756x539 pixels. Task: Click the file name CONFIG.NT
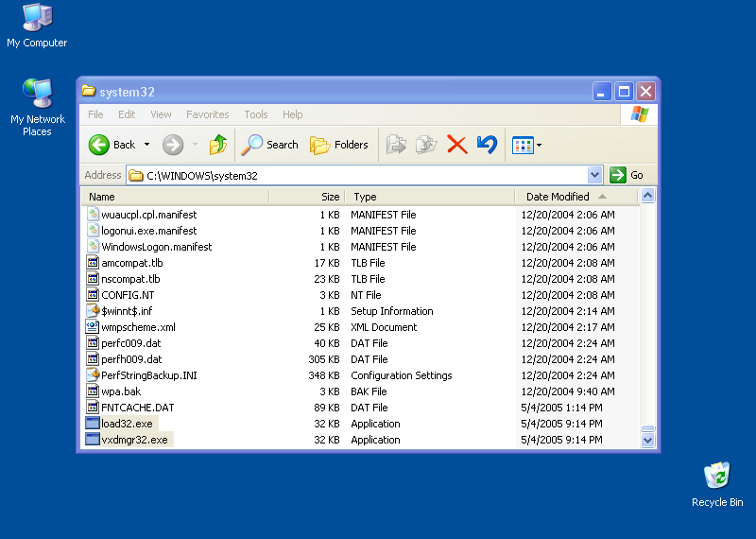pos(128,295)
